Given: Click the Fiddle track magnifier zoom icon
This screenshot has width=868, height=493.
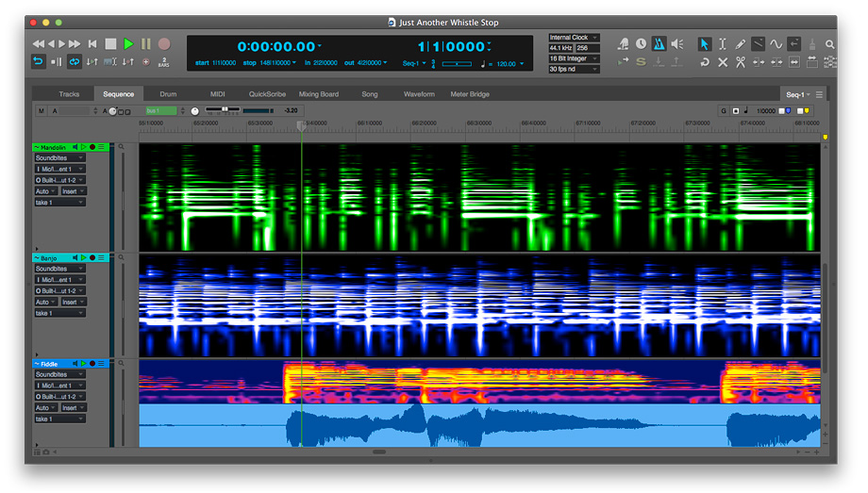Looking at the screenshot, I should coord(121,364).
